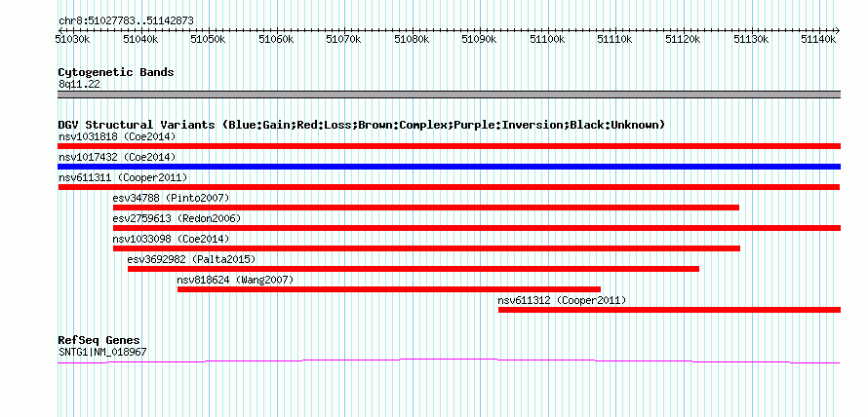This screenshot has height=417, width=868.
Task: Click the esv34788 loss variant bar
Action: (425, 208)
